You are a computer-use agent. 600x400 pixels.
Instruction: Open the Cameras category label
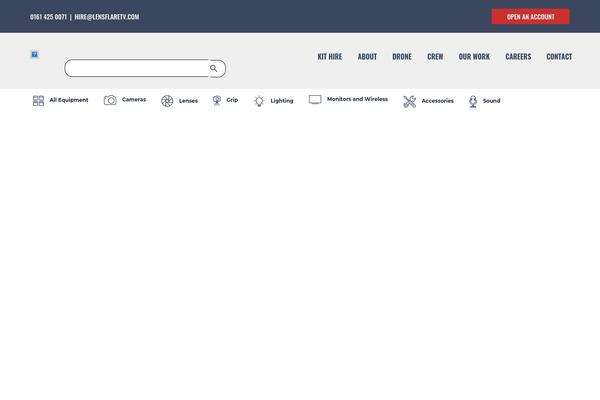(134, 100)
